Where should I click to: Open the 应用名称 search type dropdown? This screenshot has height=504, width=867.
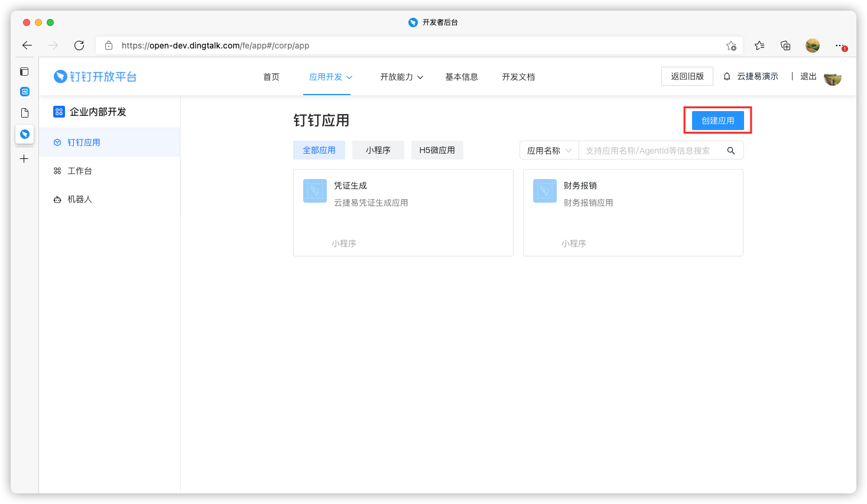tap(549, 151)
